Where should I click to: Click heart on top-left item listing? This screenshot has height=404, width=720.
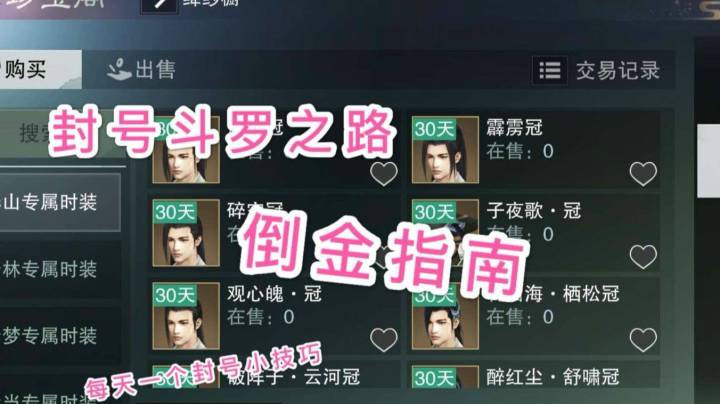(x=383, y=174)
